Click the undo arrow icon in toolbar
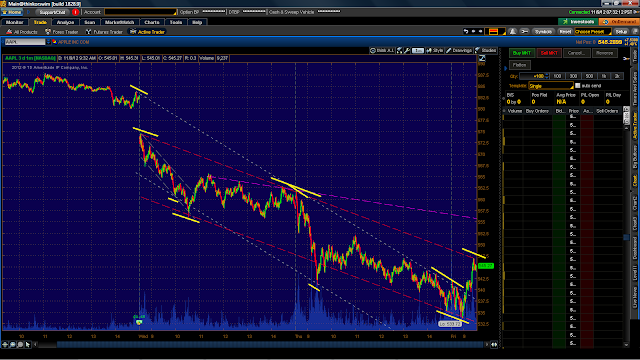 click(x=466, y=31)
